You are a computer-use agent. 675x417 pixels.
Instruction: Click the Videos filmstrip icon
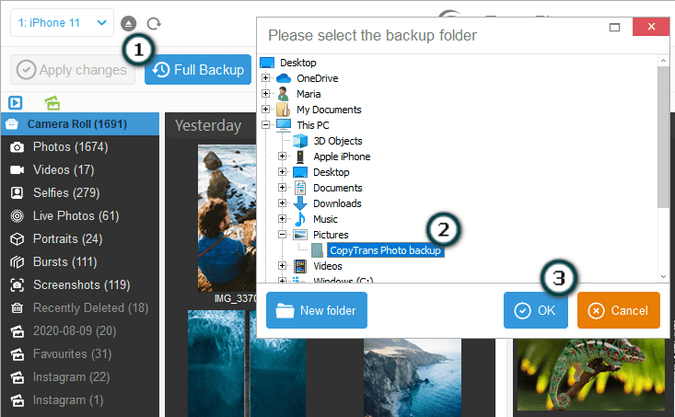[300, 266]
